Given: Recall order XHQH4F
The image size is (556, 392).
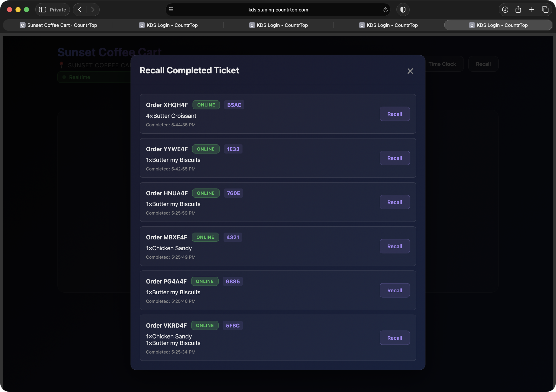Looking at the screenshot, I should pos(395,114).
